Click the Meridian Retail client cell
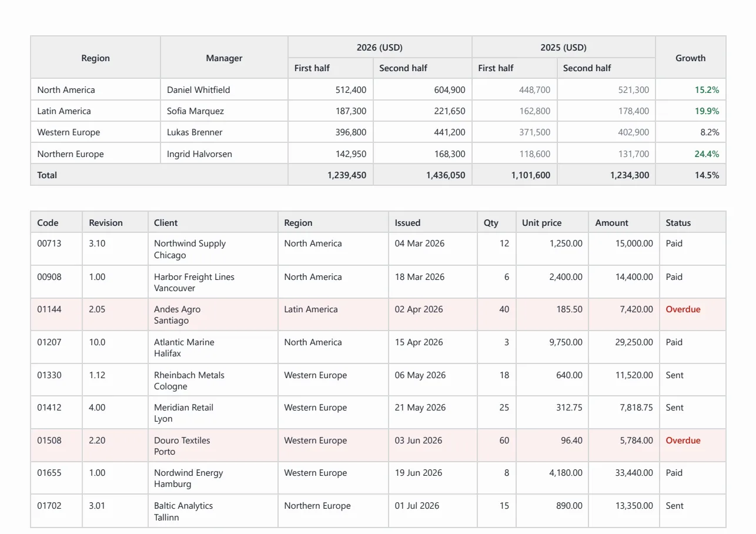Image resolution: width=756 pixels, height=534 pixels. [213, 413]
